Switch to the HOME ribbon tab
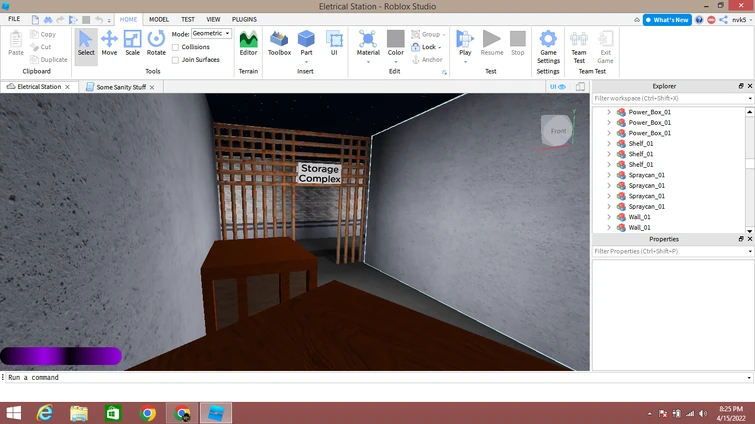Screen dimensions: 755x424 coord(128,19)
